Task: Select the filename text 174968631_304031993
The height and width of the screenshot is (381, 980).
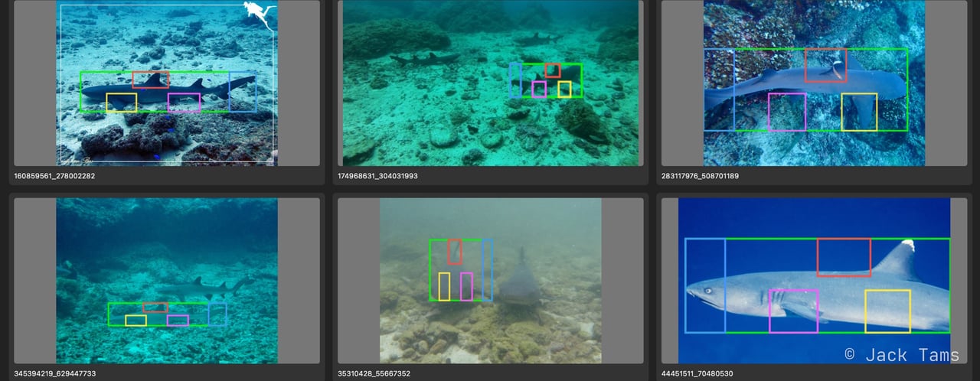Action: coord(377,176)
